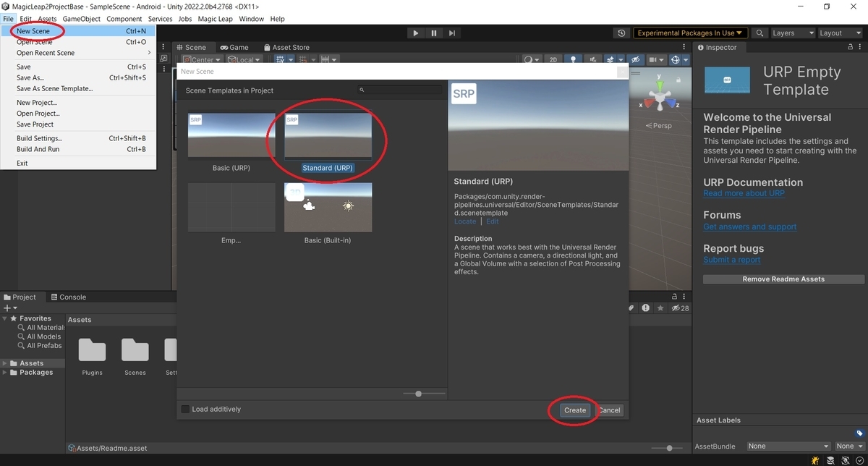Screen dimensions: 868x466
Task: Open Gizmos dropdown arrow beside globe icon
Action: (686, 60)
